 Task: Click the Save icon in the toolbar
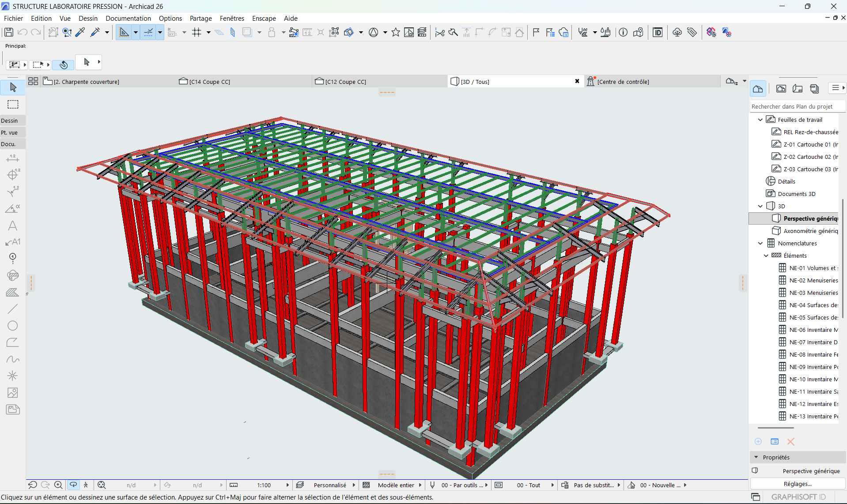pos(8,32)
